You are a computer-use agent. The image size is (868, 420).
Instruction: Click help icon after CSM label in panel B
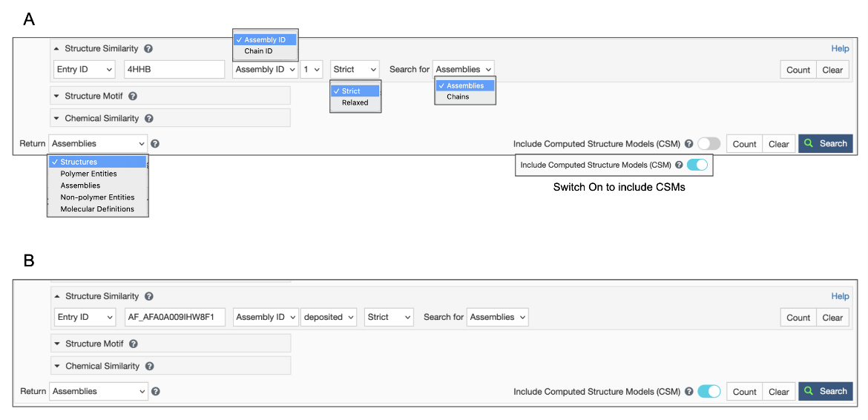point(689,392)
